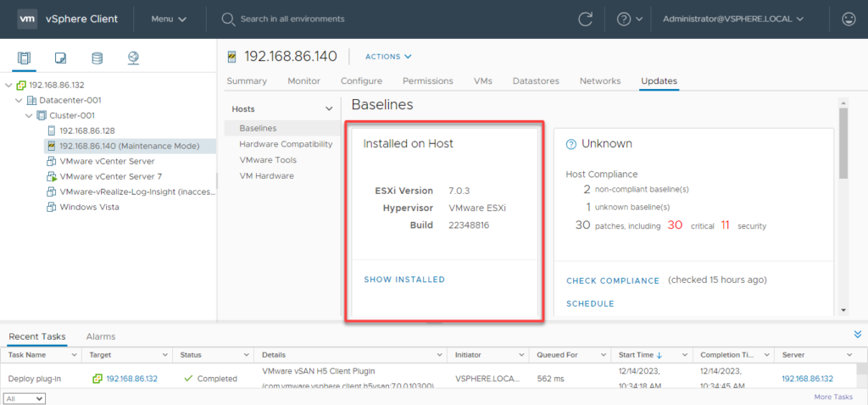Click the refresh icon in top bar
This screenshot has height=405, width=868.
coord(585,19)
